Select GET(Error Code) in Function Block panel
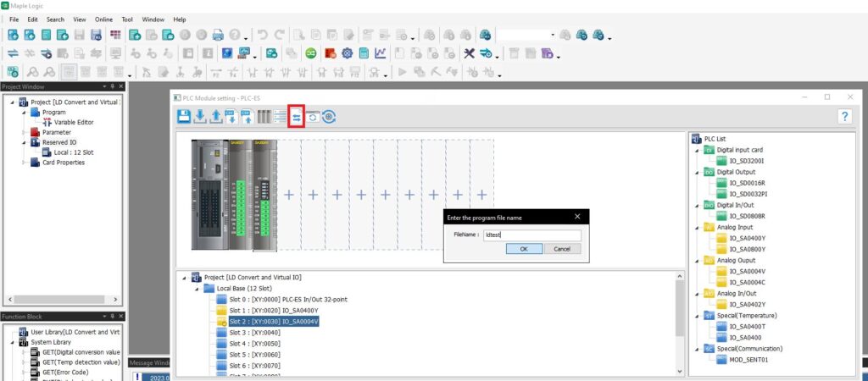 coord(64,373)
